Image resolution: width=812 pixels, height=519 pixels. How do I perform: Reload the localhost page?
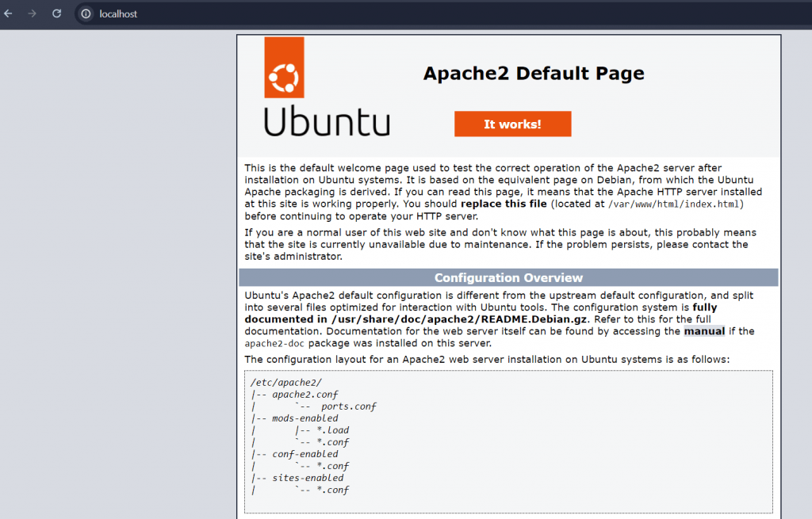click(x=56, y=13)
